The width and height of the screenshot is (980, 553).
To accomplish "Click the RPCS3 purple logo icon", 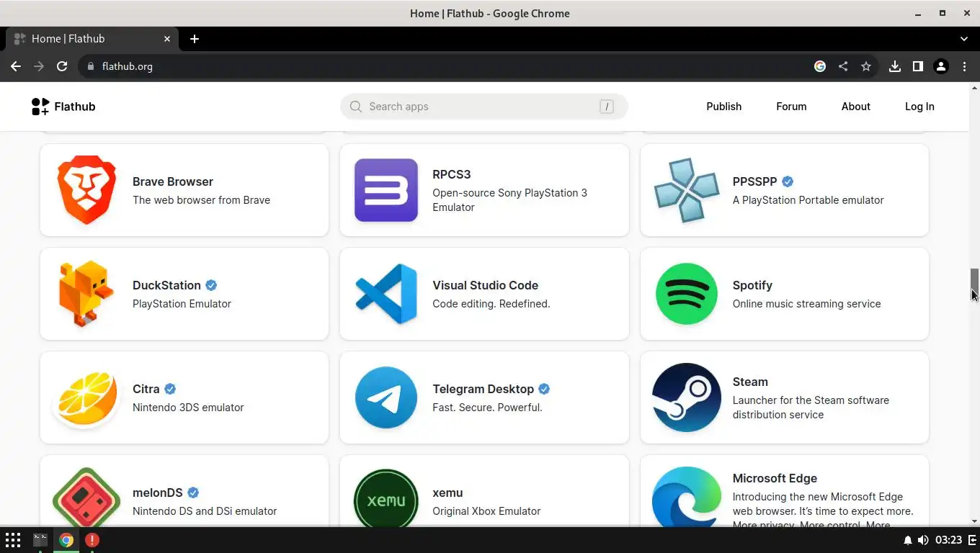I will pyautogui.click(x=386, y=190).
